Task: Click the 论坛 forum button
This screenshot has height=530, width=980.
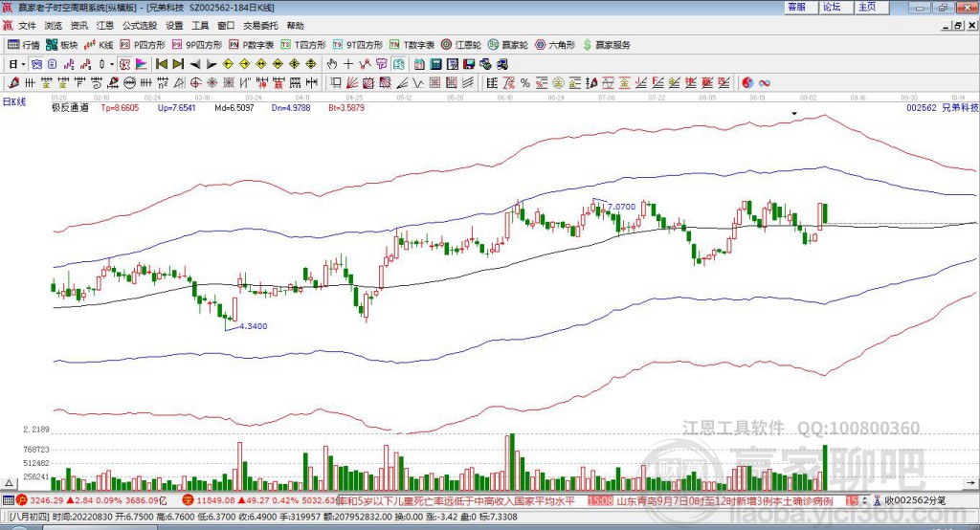Action: (835, 7)
